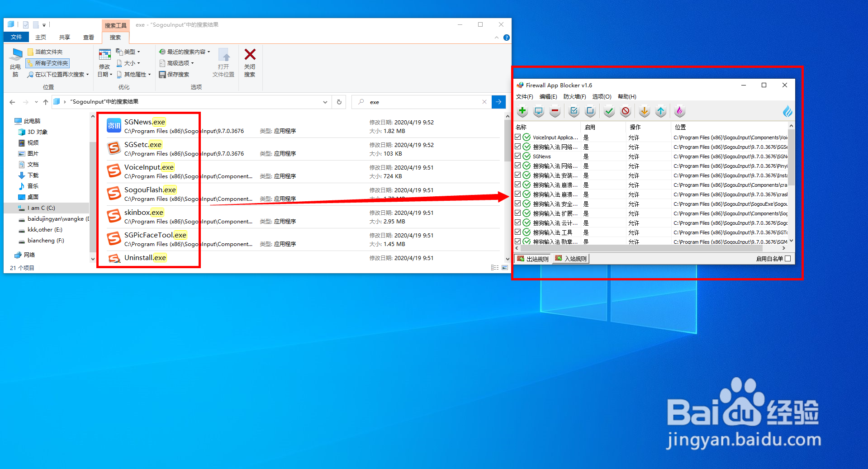Click the VoiceInput.exe Sogou icon
The width and height of the screenshot is (868, 469).
coord(114,171)
